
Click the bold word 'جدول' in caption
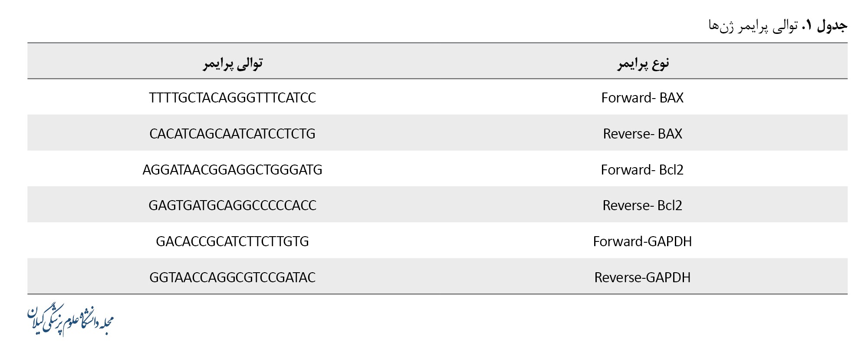832,26
